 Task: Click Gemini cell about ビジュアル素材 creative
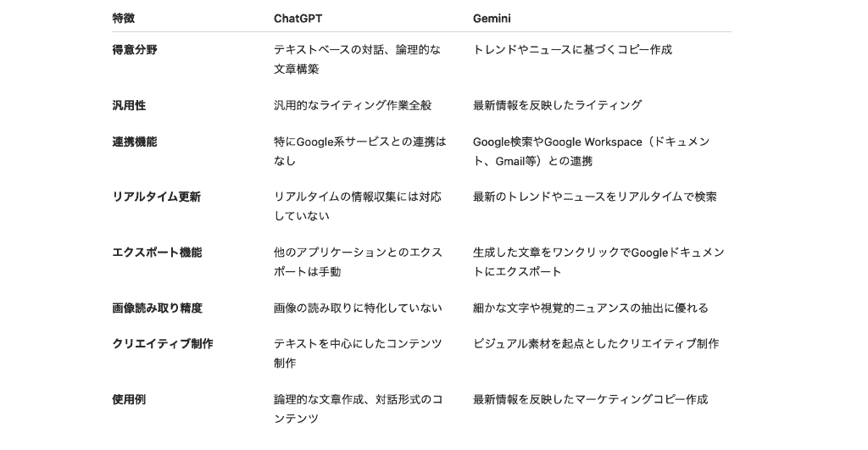coord(596,344)
